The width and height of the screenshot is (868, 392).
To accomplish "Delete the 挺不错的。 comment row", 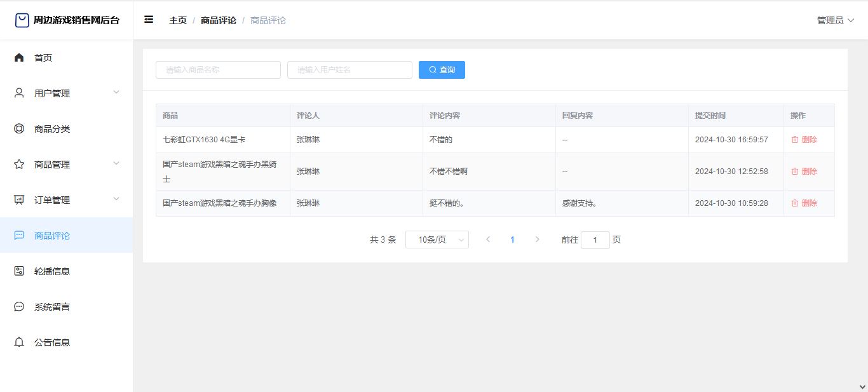I will [804, 203].
